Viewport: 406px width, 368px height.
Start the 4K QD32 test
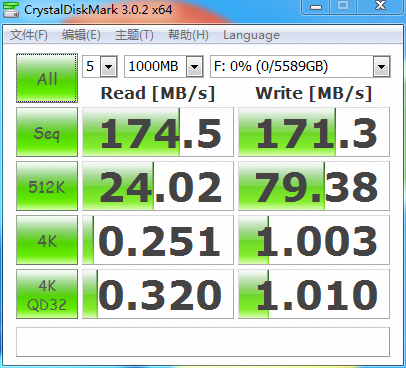[x=47, y=294]
